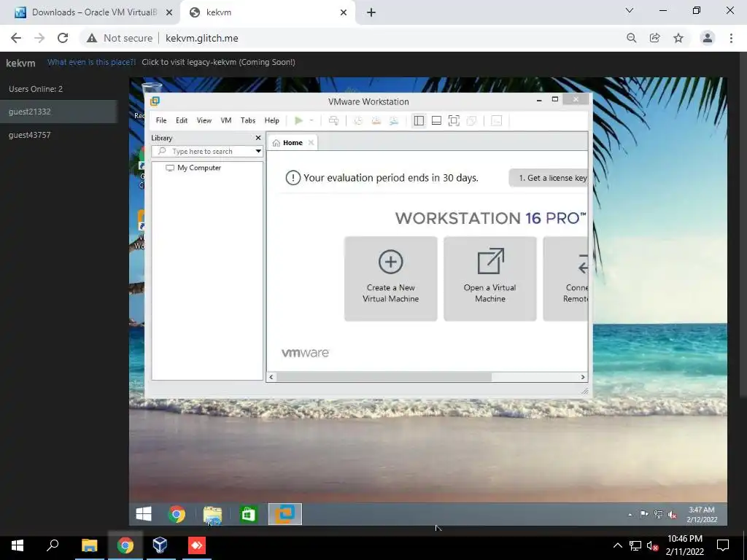Click horizontal scrollbar right arrow
747x560 pixels.
pyautogui.click(x=583, y=377)
